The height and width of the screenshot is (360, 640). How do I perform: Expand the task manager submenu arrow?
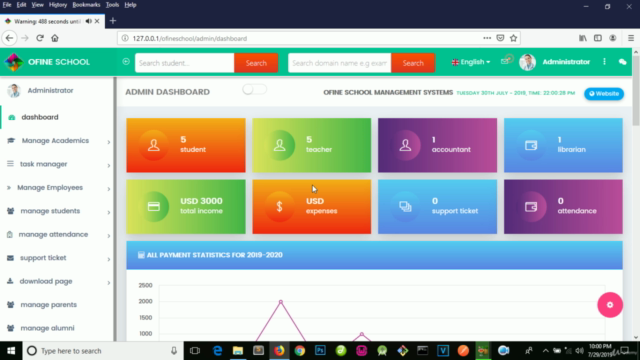109,165
